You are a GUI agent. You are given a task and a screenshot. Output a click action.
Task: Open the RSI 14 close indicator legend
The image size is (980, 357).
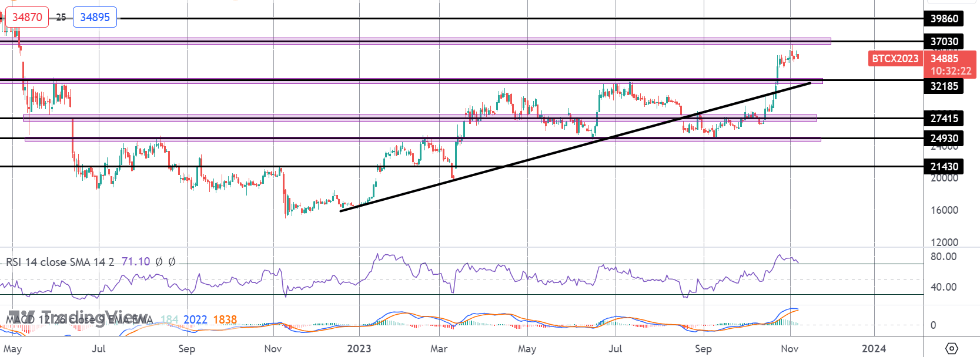[59, 262]
